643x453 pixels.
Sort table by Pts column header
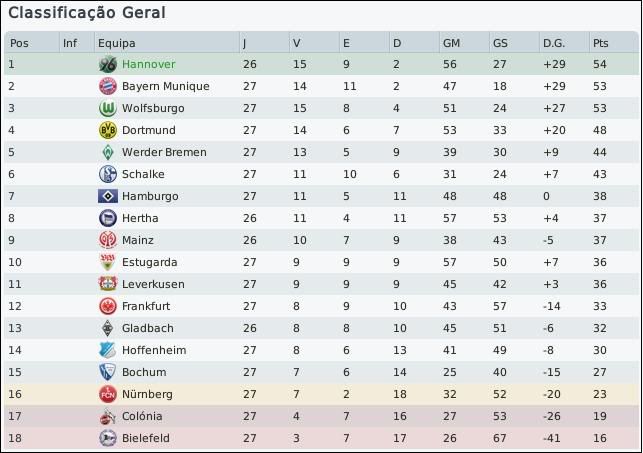point(600,43)
